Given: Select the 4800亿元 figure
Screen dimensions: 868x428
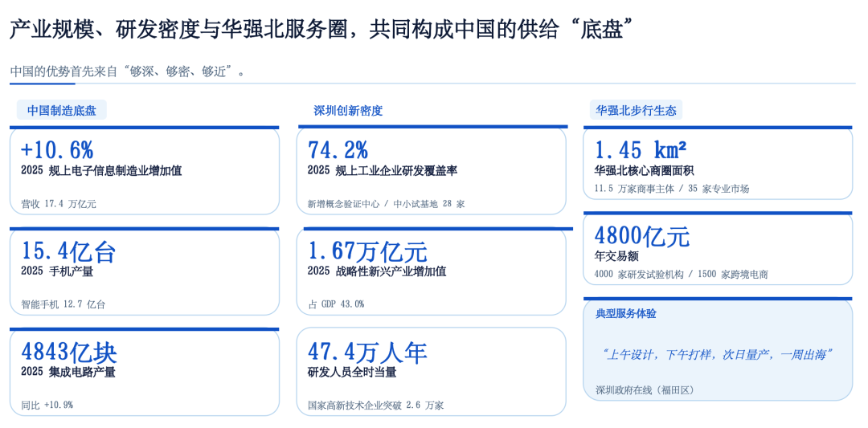Looking at the screenshot, I should pyautogui.click(x=642, y=237).
